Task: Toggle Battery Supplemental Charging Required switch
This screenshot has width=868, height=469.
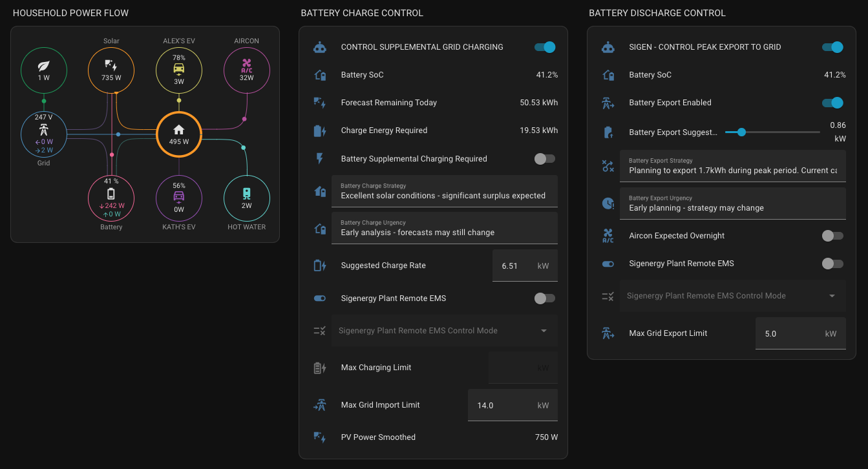Action: pyautogui.click(x=545, y=159)
